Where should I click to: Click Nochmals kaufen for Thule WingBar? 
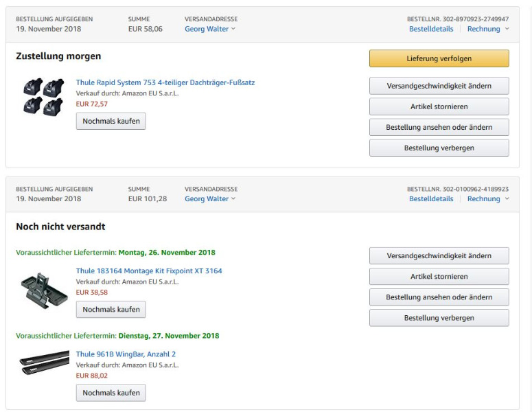coord(111,393)
